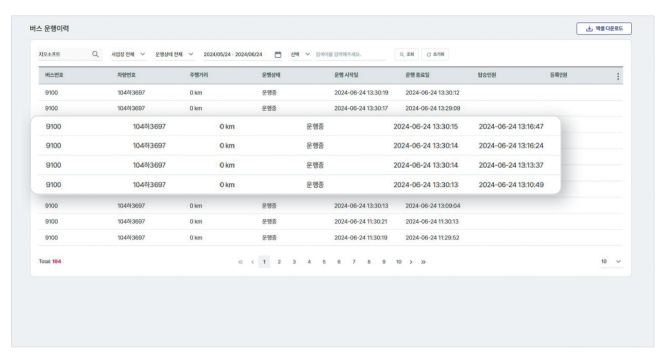Go to last page with double-right arrow

click(x=423, y=262)
